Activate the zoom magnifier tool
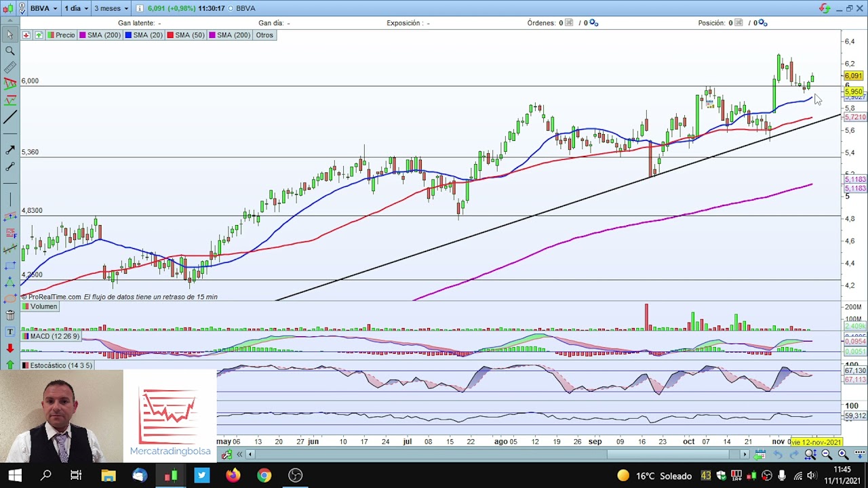Screen dimensions: 868x488 pos(10,52)
